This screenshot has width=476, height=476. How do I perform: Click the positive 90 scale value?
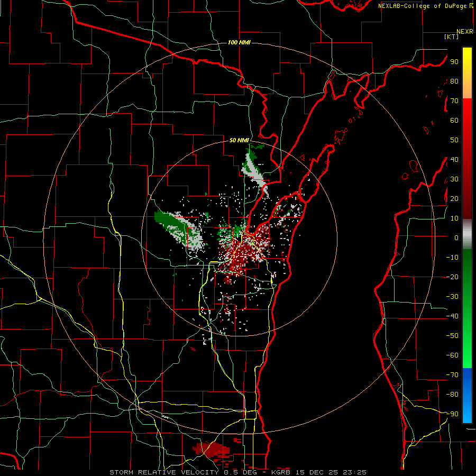coord(454,62)
